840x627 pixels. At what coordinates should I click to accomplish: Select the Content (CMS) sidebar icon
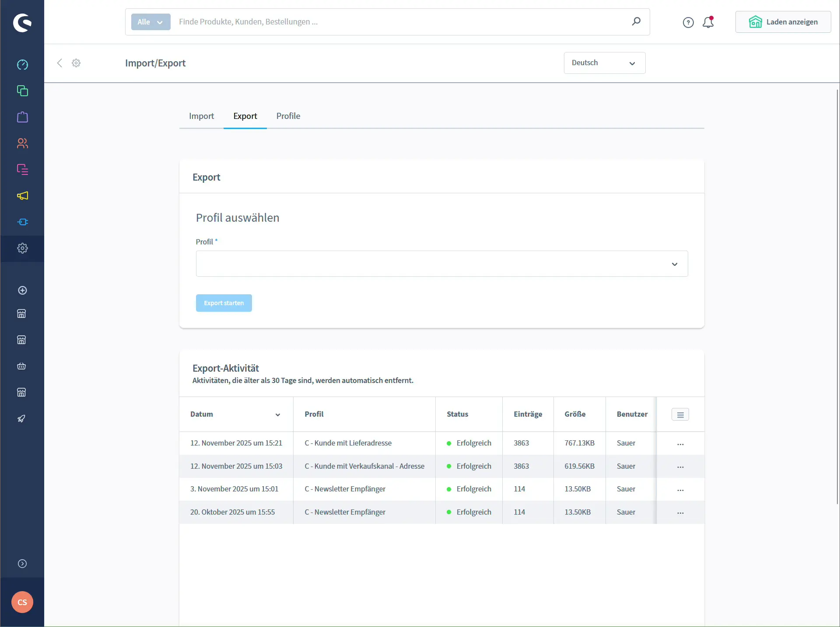point(22,169)
